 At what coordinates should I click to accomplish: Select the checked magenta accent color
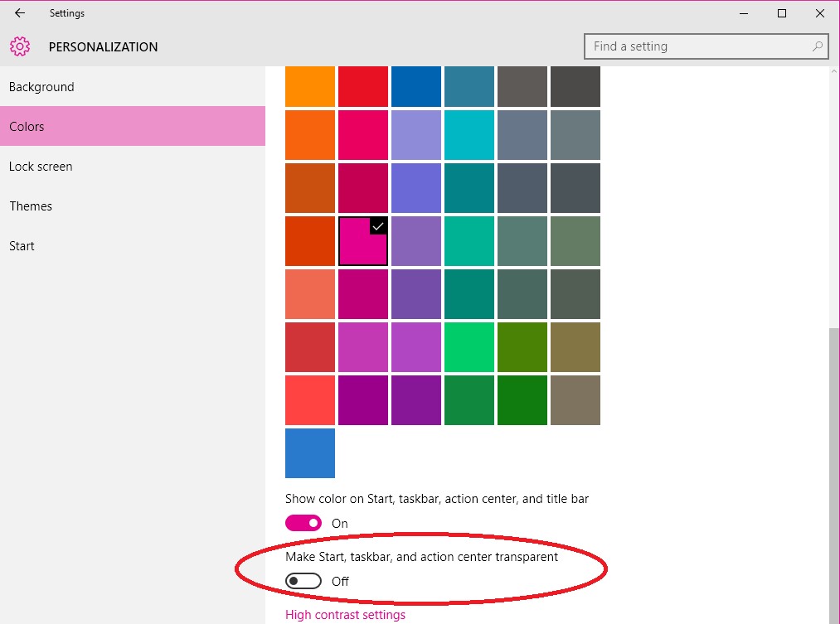point(362,241)
